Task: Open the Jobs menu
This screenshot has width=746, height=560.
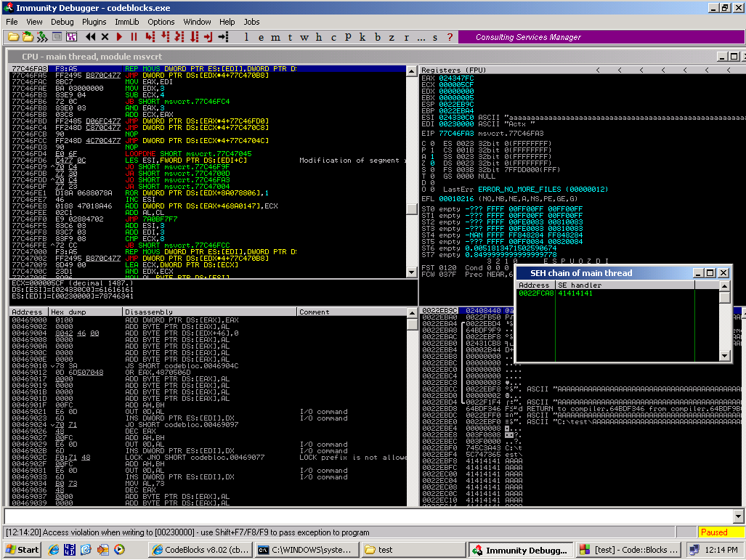Action: (251, 22)
